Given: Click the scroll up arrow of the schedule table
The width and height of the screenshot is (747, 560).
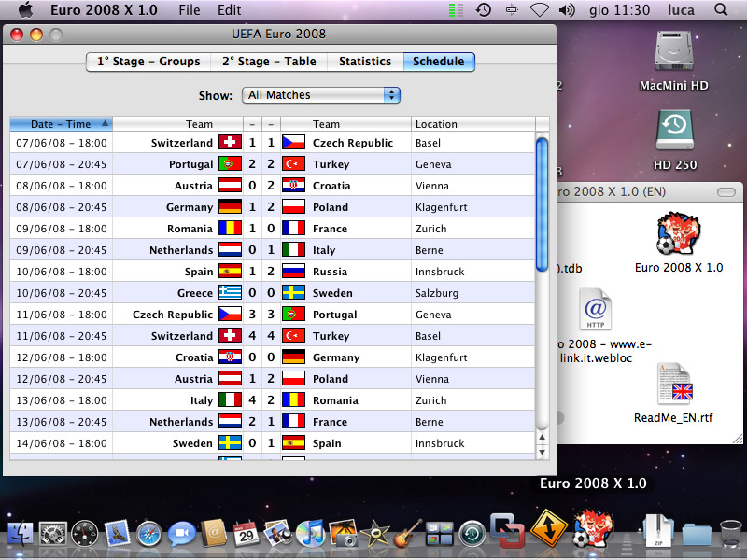Looking at the screenshot, I should click(x=542, y=437).
